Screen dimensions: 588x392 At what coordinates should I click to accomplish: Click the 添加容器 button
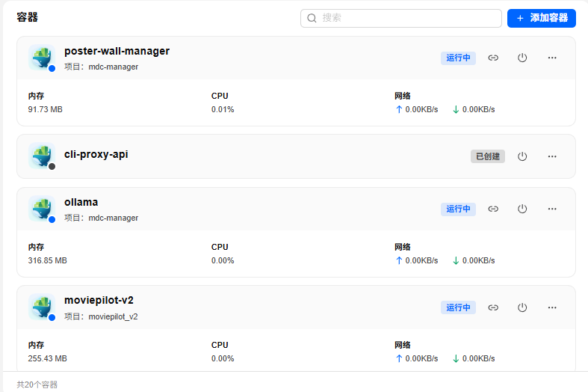(542, 18)
